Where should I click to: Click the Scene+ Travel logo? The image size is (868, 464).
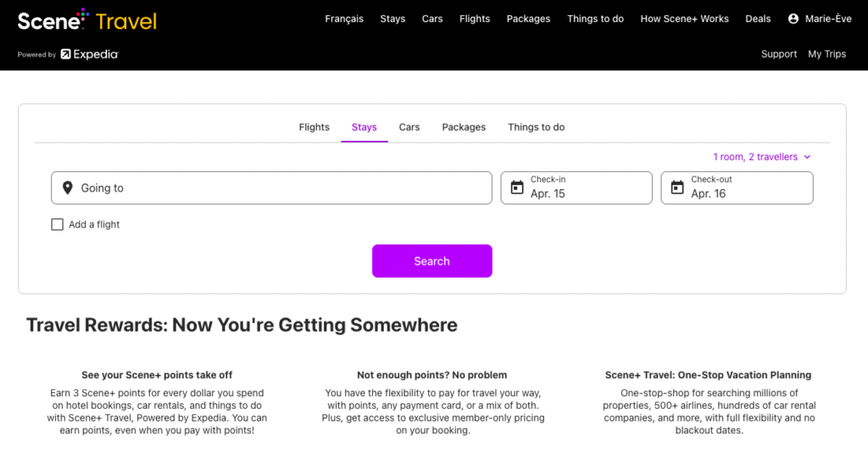[87, 20]
